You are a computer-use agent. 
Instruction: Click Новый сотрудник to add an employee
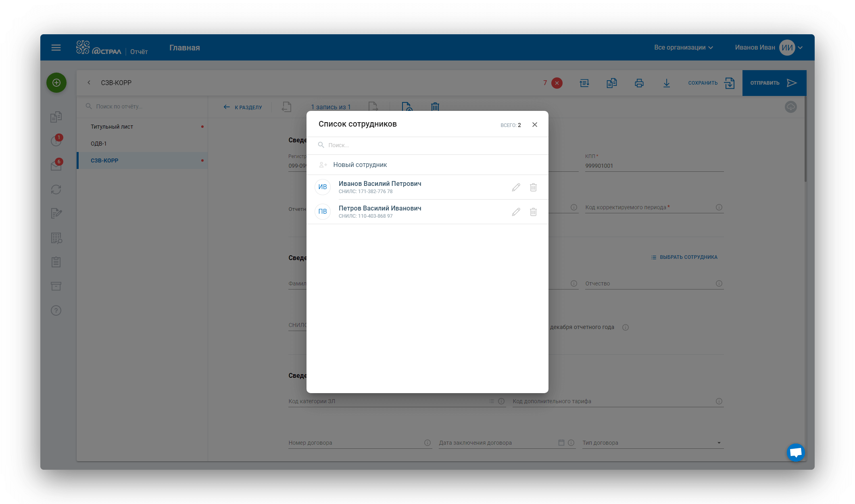pos(427,165)
